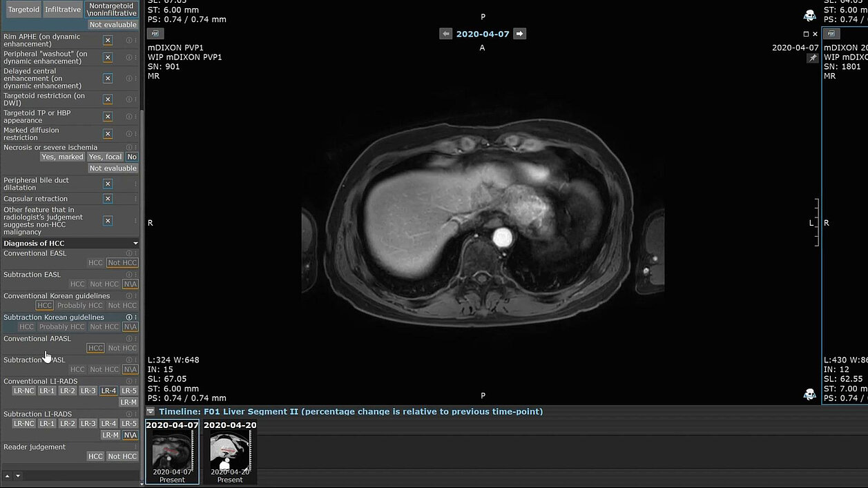
Task: Collapse the Timeline panel header arrow
Action: (x=151, y=411)
